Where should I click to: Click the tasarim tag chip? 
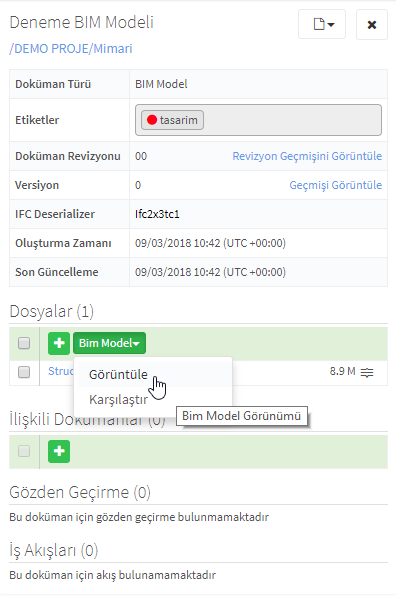click(x=172, y=120)
